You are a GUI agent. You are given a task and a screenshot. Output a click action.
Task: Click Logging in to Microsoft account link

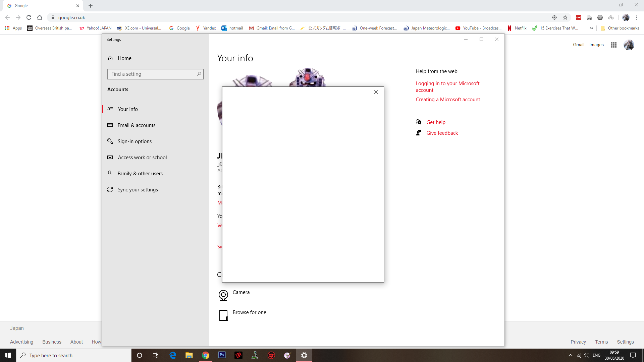point(448,86)
